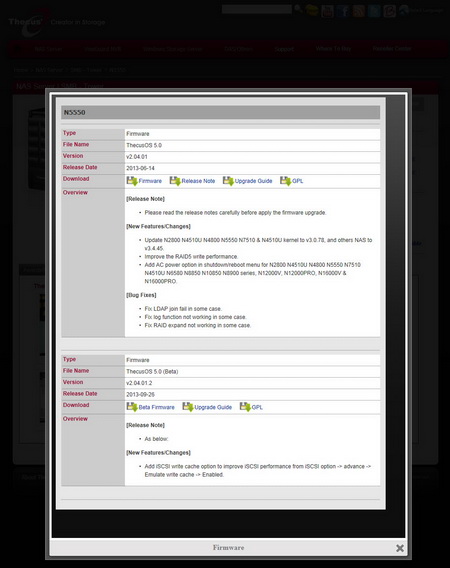Open the Beta Firmware text link
This screenshot has width=450, height=568.
(157, 407)
